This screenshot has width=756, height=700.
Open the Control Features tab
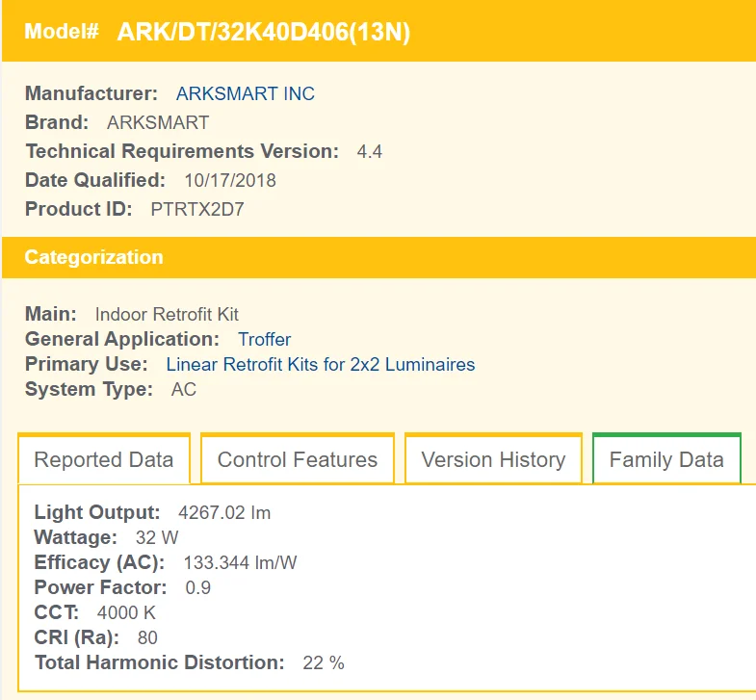(x=298, y=459)
